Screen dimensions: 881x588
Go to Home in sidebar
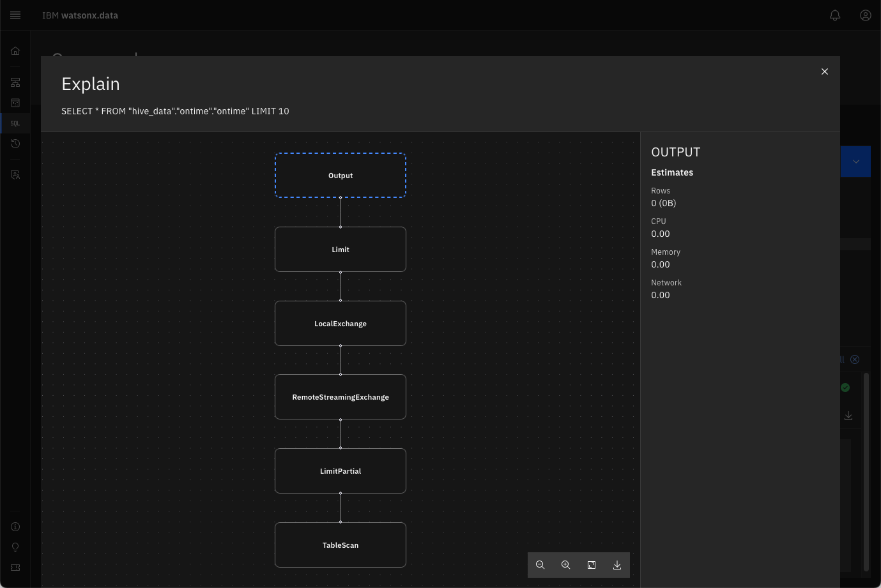(15, 51)
